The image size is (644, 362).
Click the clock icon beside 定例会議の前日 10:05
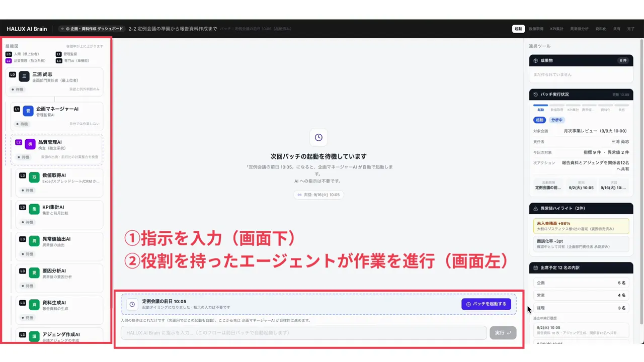[x=132, y=304]
